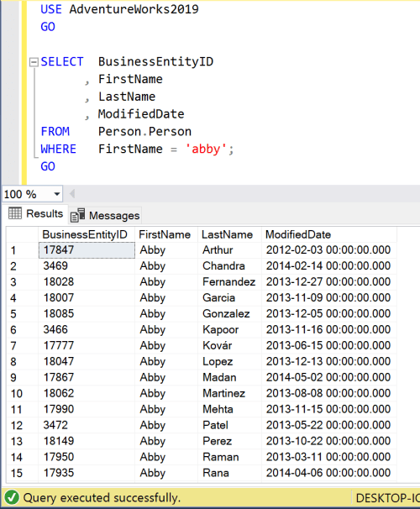Click the 'abby' string literal in query
Screen dimensions: 420x509
[206, 149]
